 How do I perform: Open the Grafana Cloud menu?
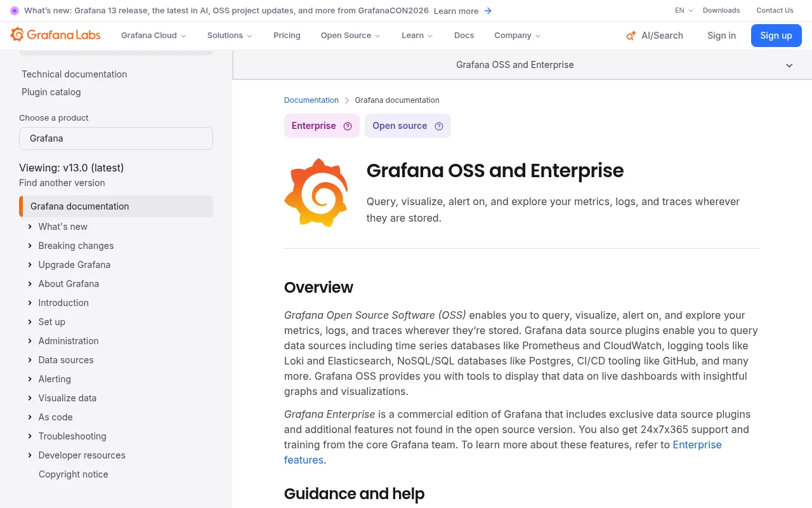point(154,36)
